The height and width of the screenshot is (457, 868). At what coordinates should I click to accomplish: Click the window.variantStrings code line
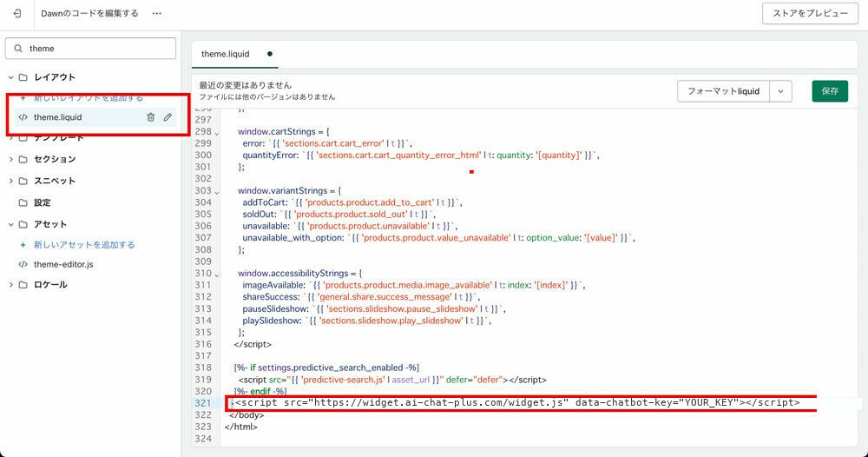click(289, 190)
